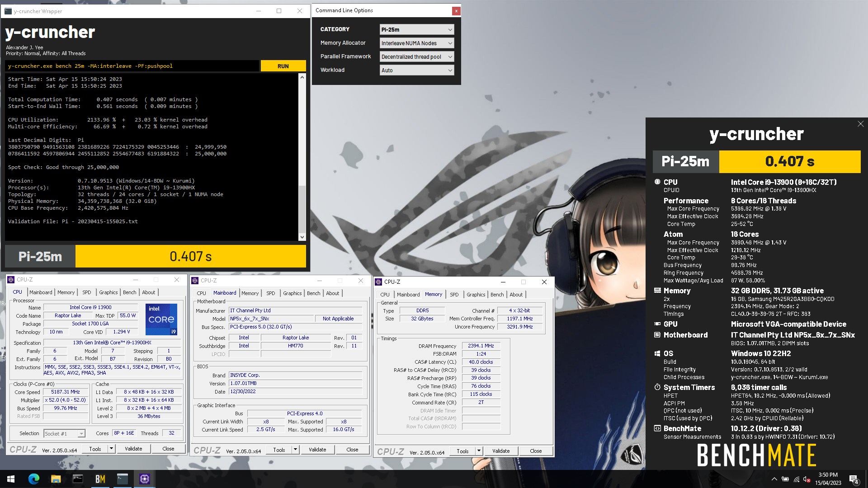868x488 pixels.
Task: Open the Socket #1 selection dropdown
Action: tap(64, 433)
